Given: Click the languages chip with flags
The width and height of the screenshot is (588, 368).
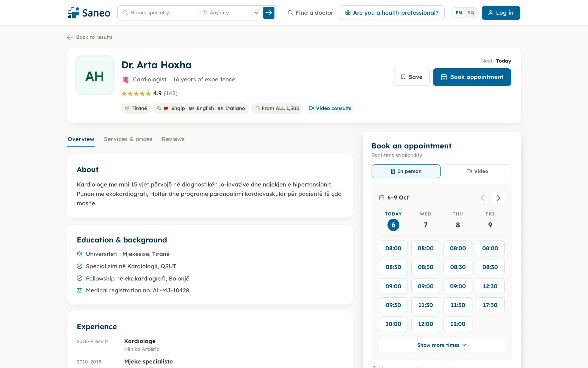Looking at the screenshot, I should pos(201,108).
